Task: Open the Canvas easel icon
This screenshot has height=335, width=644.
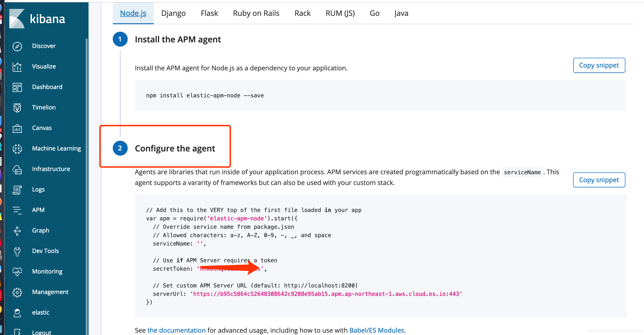Action: coord(17,128)
